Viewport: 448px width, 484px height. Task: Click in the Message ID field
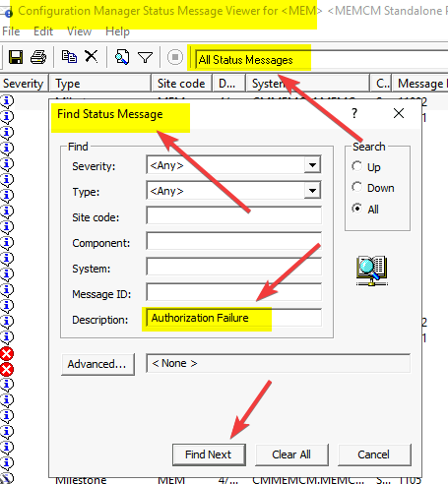point(233,293)
